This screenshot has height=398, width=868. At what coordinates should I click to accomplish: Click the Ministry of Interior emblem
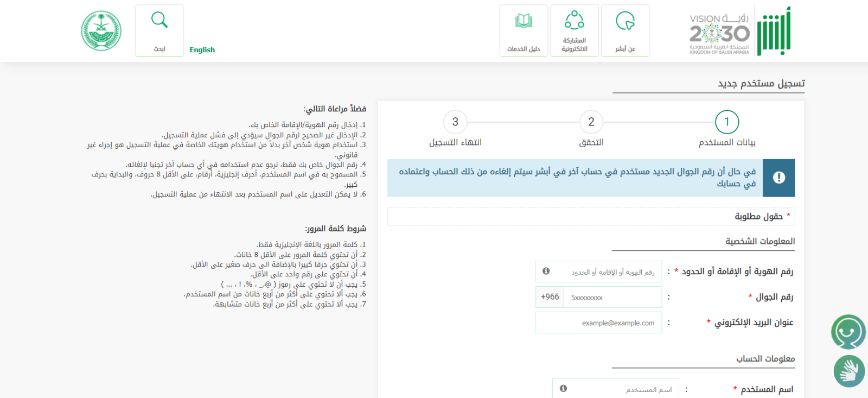pyautogui.click(x=101, y=31)
